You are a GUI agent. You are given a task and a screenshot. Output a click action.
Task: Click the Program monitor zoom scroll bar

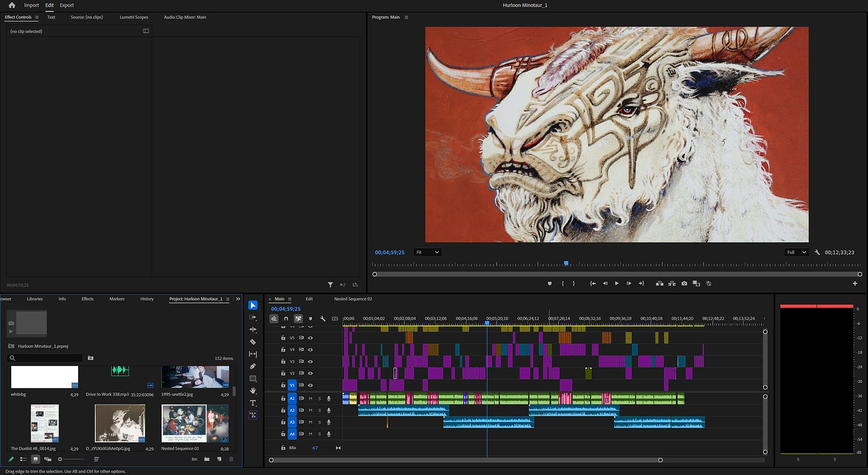[x=617, y=274]
